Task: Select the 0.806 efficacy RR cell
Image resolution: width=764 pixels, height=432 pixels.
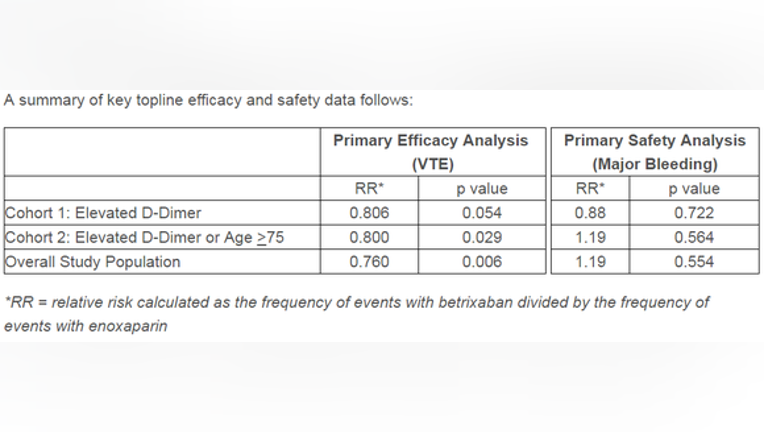Action: 369,213
